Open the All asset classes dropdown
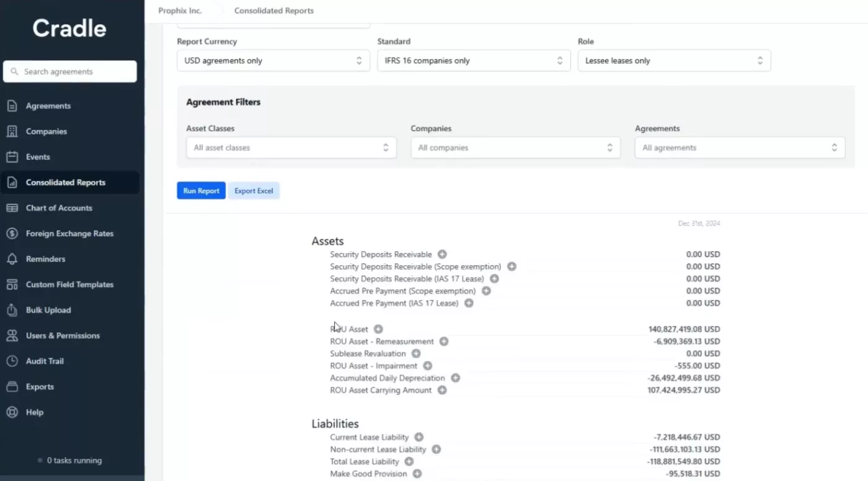Screen dimensions: 868x481 click(291, 148)
